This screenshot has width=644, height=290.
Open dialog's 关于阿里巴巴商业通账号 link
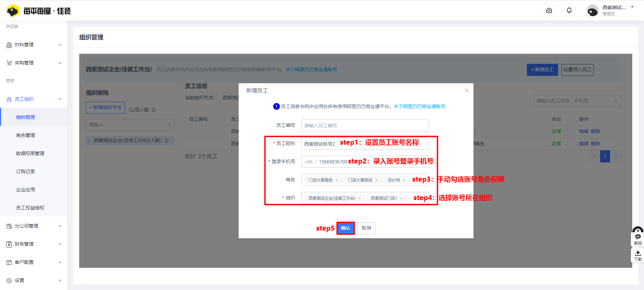tap(419, 106)
